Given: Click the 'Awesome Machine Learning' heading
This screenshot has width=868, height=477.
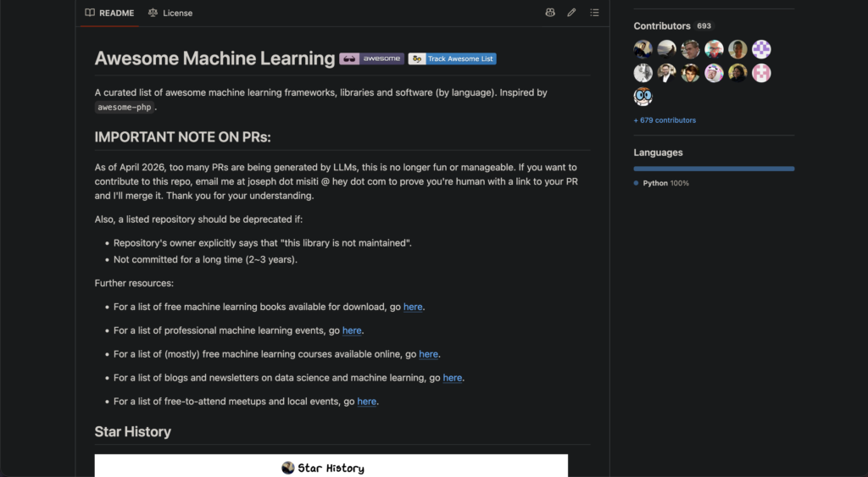Looking at the screenshot, I should tap(214, 58).
